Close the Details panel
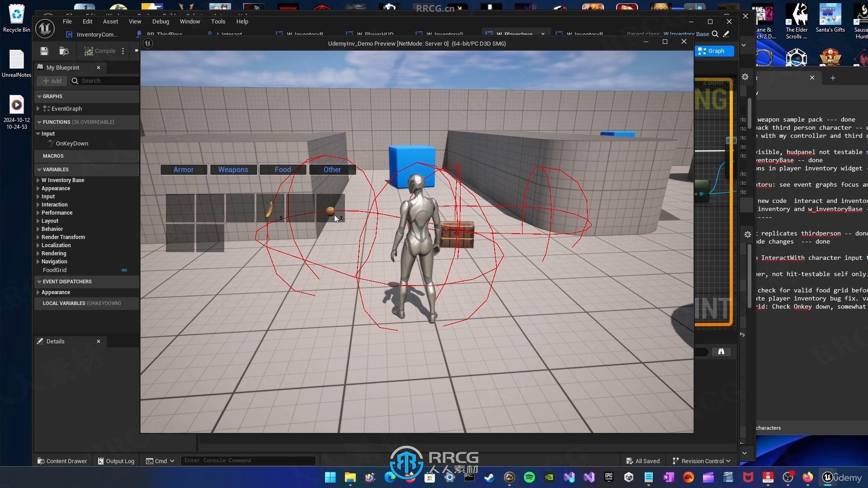 click(x=99, y=341)
